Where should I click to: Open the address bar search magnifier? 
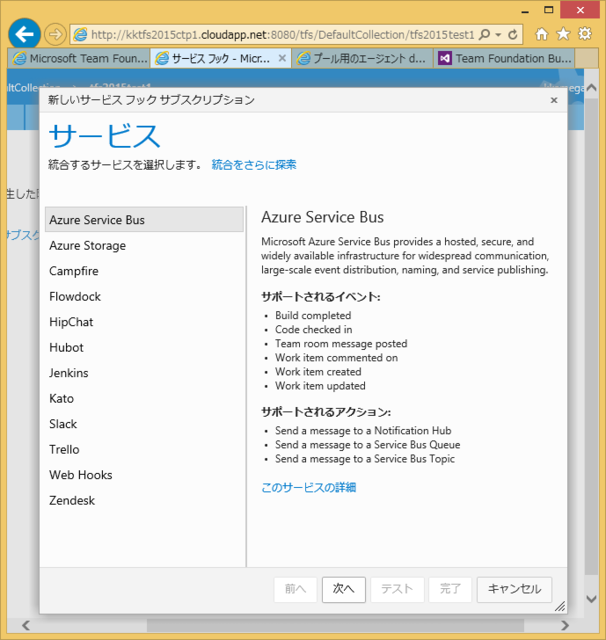point(484,34)
